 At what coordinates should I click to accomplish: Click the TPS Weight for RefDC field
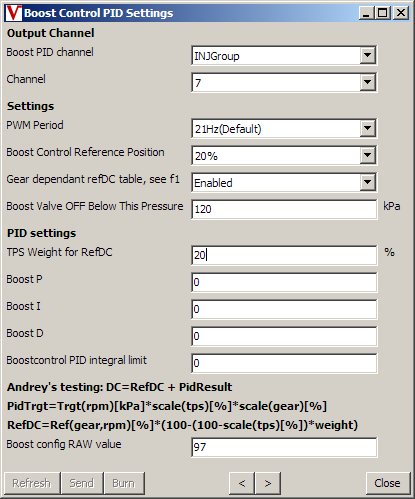pyautogui.click(x=284, y=255)
